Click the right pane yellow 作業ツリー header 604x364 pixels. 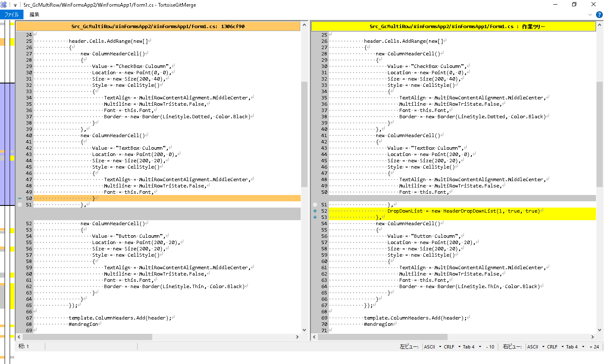[453, 26]
